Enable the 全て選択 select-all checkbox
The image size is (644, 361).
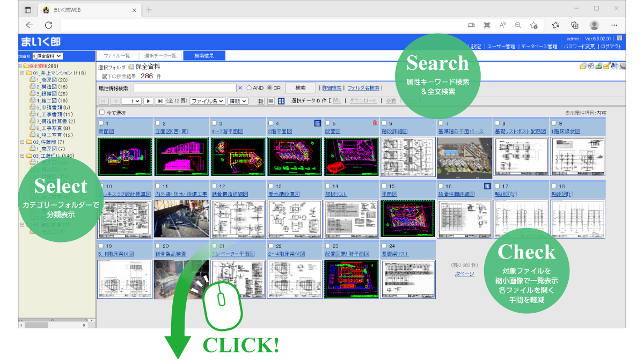102,112
